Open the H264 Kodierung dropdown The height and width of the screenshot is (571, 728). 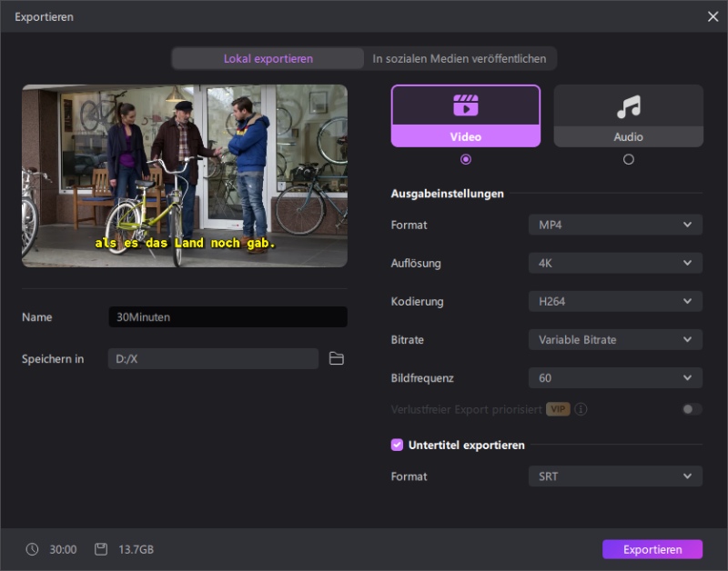pyautogui.click(x=615, y=301)
